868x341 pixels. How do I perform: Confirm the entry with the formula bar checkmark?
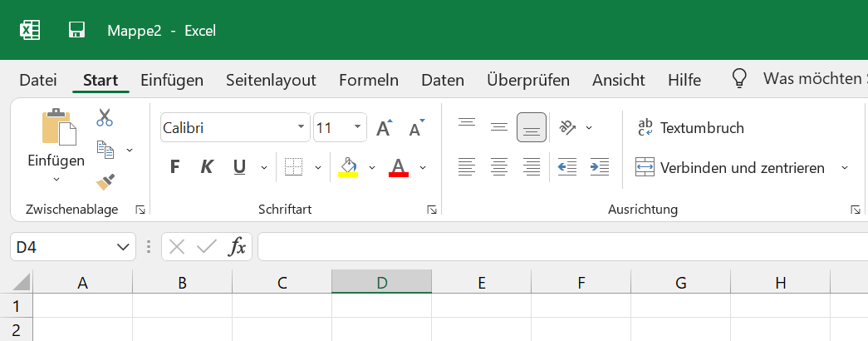(x=207, y=247)
